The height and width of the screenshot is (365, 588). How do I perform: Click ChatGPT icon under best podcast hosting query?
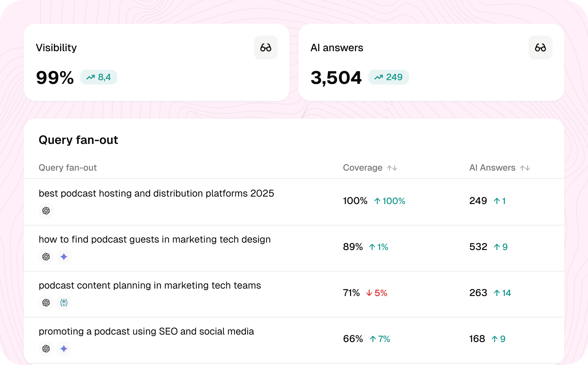point(46,211)
